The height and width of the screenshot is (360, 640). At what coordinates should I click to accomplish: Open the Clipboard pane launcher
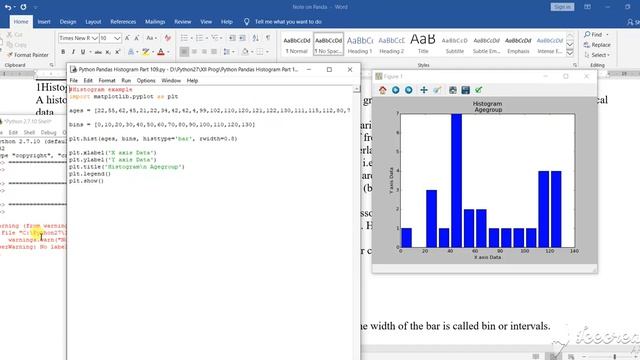[51, 65]
